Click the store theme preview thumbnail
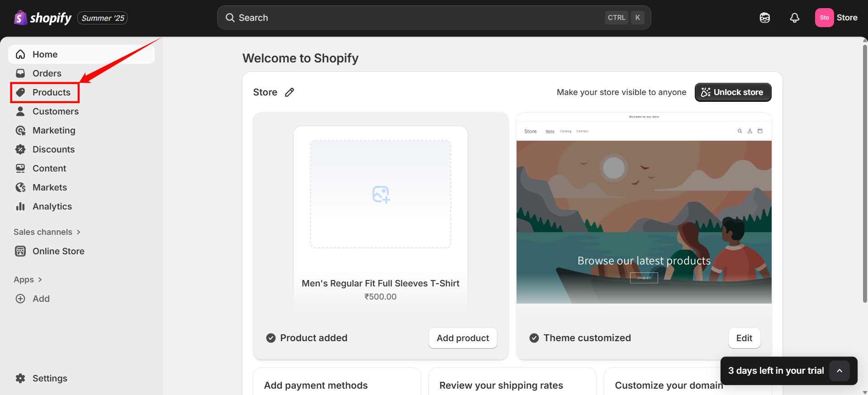 point(644,208)
